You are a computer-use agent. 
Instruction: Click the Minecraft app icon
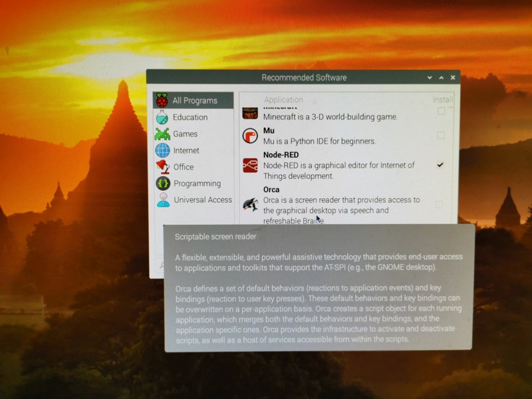(250, 113)
